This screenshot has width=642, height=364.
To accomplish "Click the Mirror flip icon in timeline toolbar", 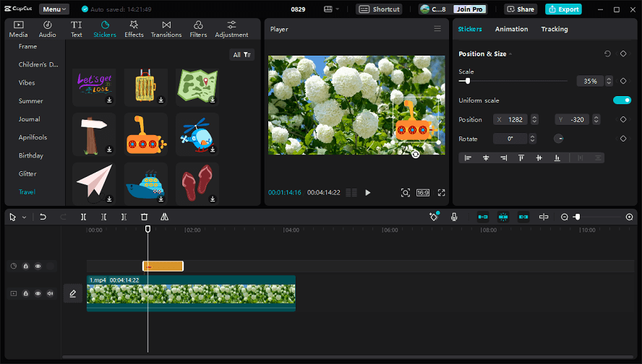I will pos(164,217).
